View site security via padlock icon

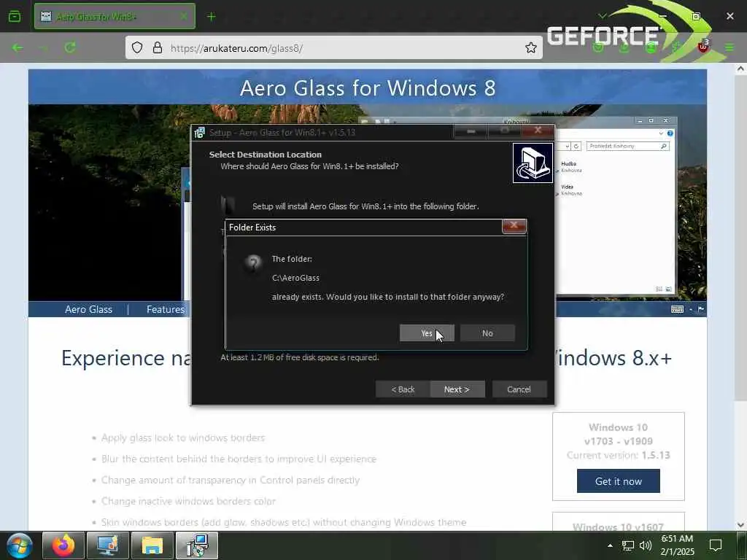[x=158, y=47]
